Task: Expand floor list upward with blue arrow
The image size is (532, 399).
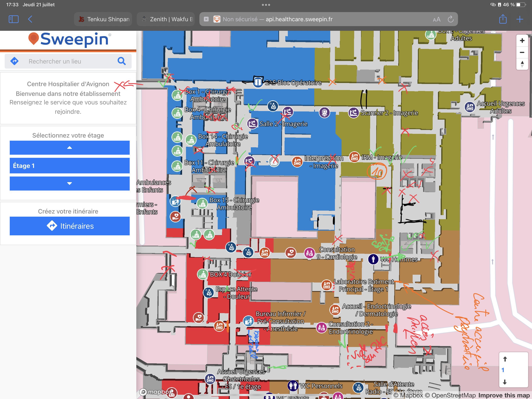Action: 70,147
